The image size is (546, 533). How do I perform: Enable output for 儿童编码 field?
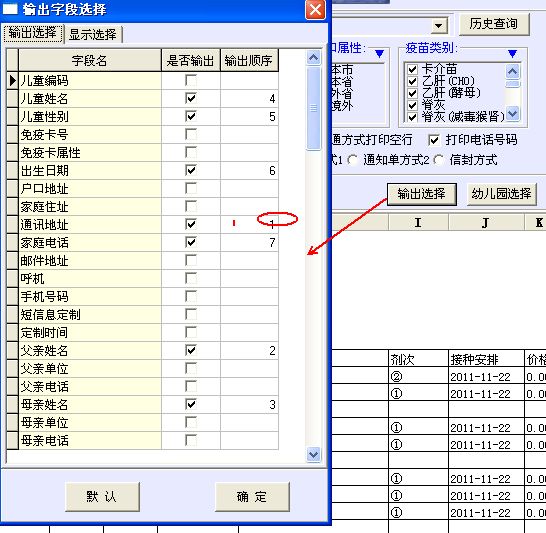(191, 80)
